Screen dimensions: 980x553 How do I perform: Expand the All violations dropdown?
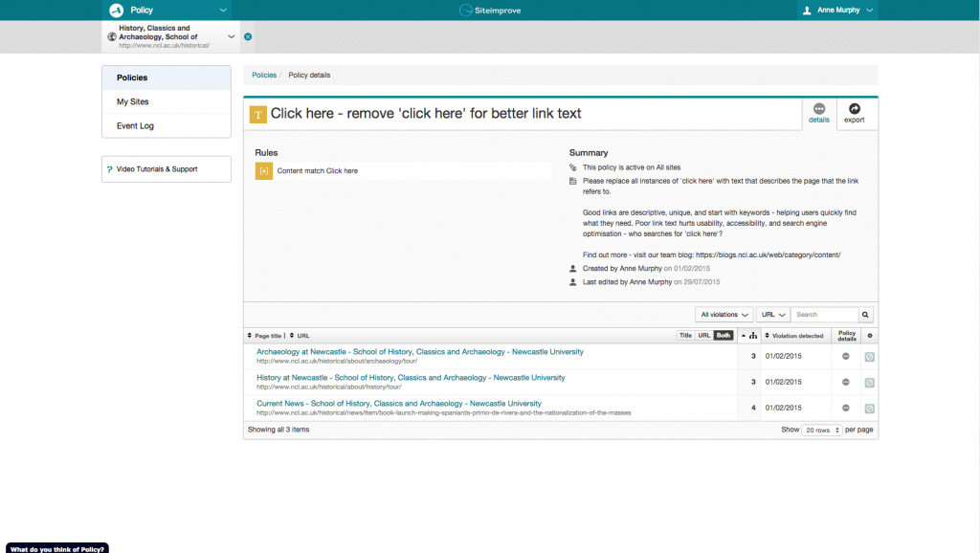[x=724, y=315]
